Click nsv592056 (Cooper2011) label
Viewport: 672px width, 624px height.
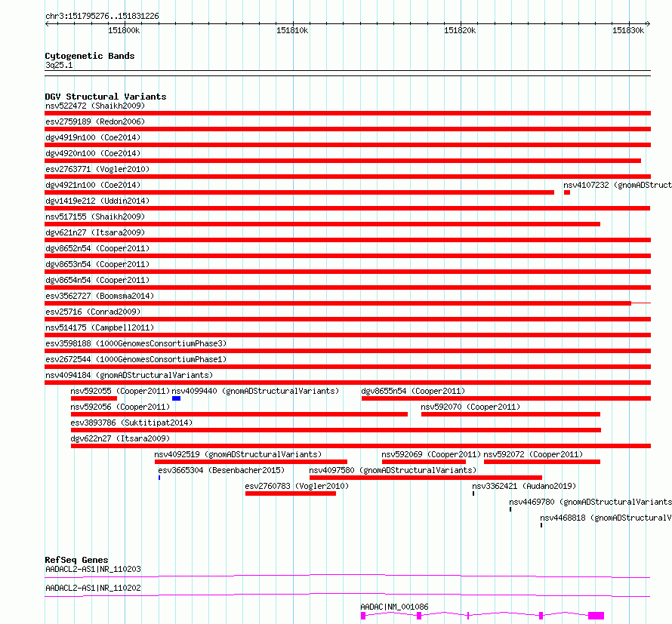(x=120, y=407)
